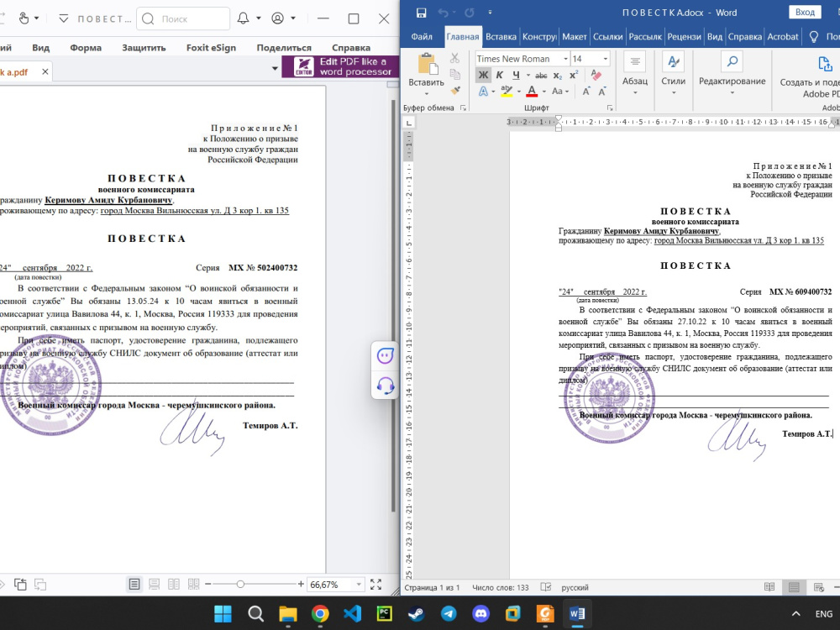The width and height of the screenshot is (840, 630).
Task: Toggle Underline (Ч) formatting in Word
Action: [x=516, y=75]
